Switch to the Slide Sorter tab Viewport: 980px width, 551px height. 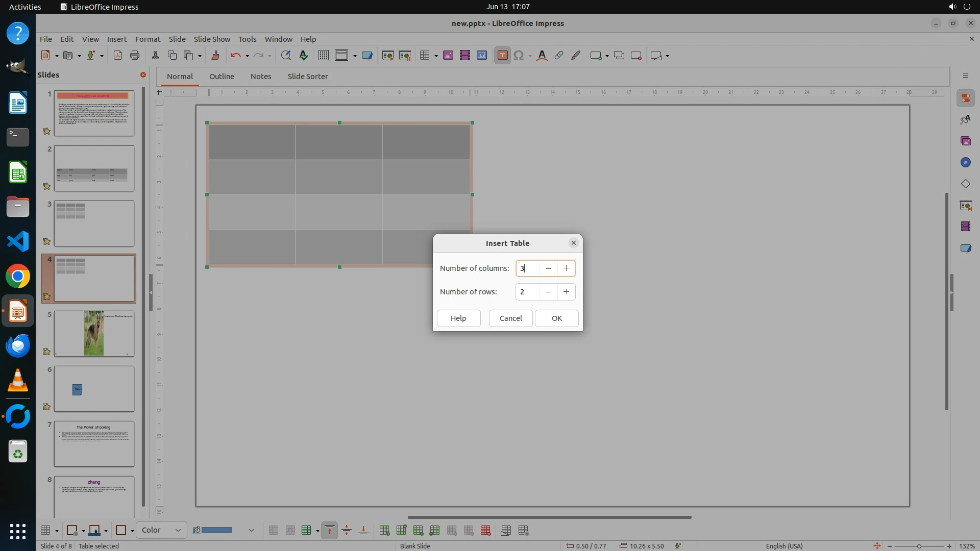(307, 76)
